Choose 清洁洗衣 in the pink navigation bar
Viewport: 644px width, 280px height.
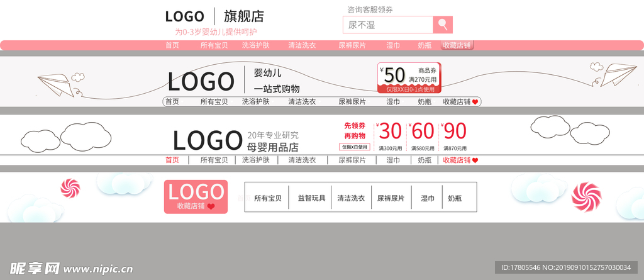tap(302, 45)
